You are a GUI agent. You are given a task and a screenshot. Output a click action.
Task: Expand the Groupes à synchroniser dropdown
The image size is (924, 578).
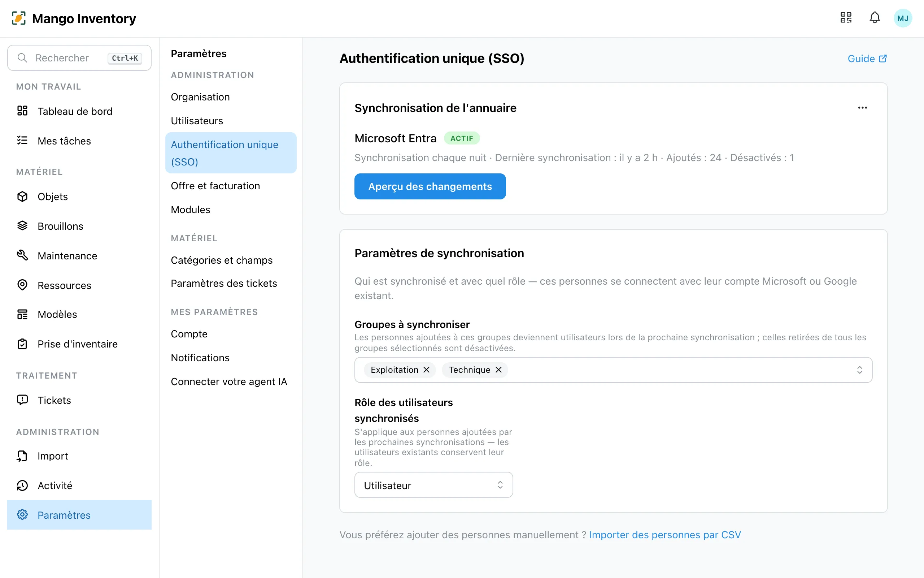tap(859, 370)
